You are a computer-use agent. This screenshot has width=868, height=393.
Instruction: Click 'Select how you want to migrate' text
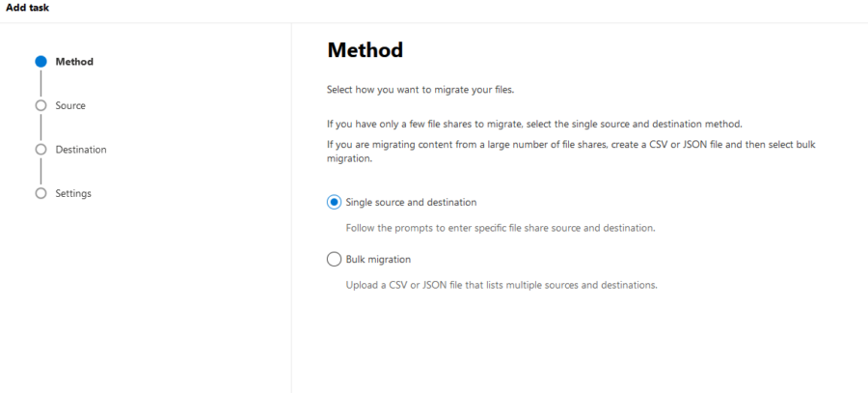click(420, 90)
